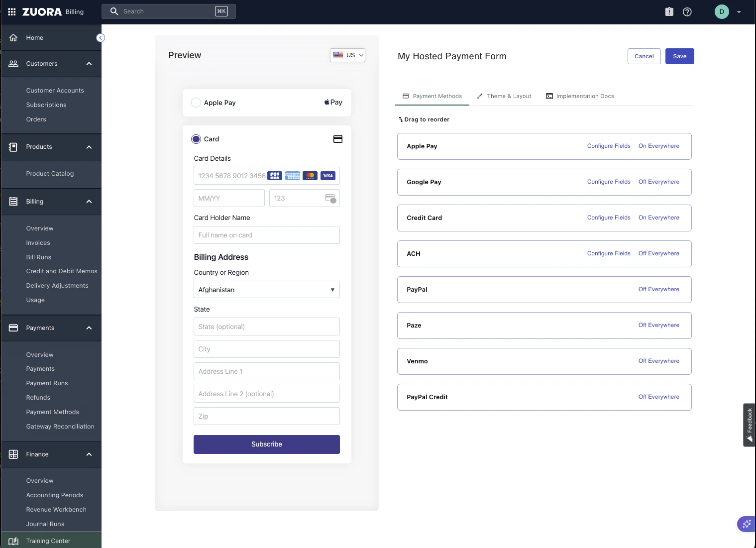Collapse the sidebar with the arrow handle
Image resolution: width=756 pixels, height=548 pixels.
101,38
